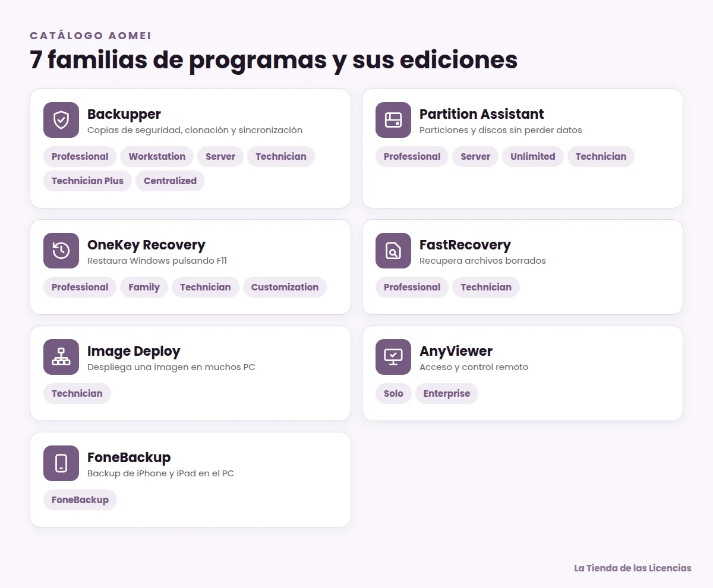Viewport: 713px width, 588px height.
Task: Select Backupper Technician edition tag
Action: (x=281, y=157)
